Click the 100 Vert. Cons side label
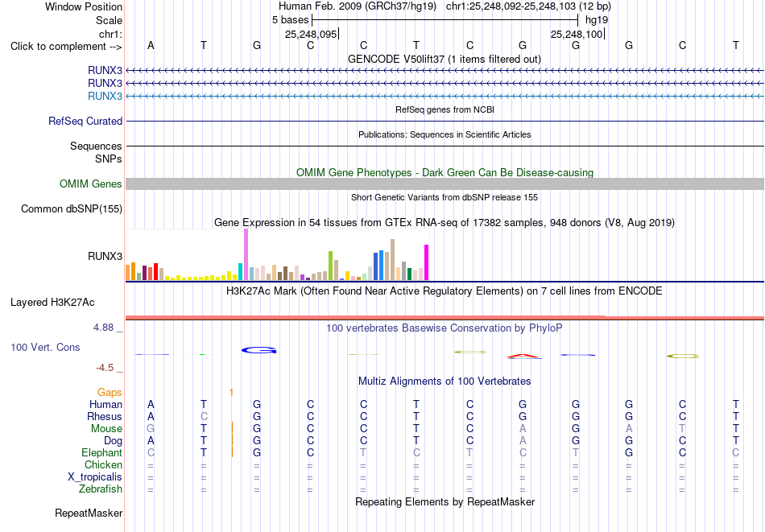 click(x=45, y=347)
